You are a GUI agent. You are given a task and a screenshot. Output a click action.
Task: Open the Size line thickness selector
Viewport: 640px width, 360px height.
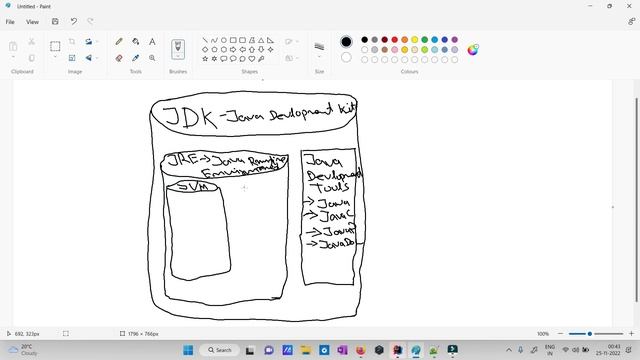coord(319,47)
